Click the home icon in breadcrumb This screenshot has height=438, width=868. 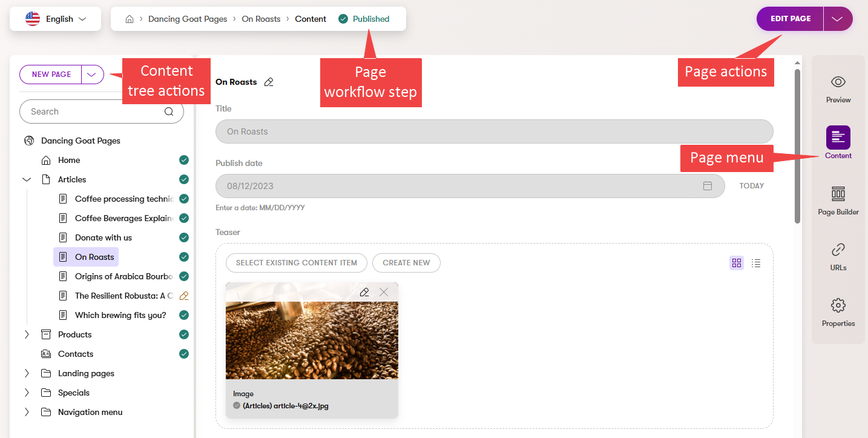(129, 19)
